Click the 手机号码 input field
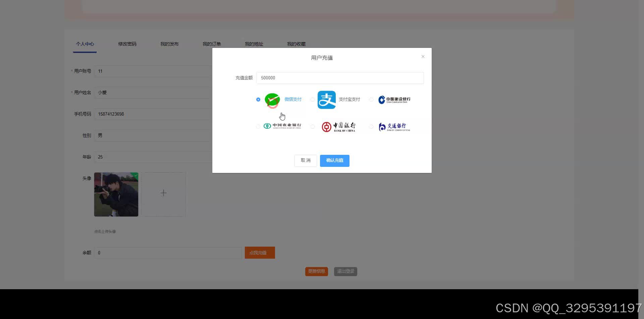 (x=153, y=114)
